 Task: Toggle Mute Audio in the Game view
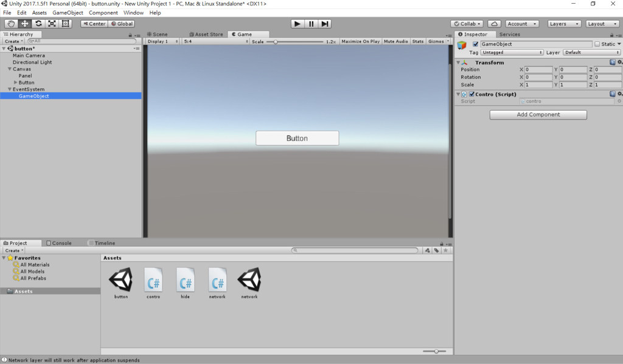click(x=395, y=41)
